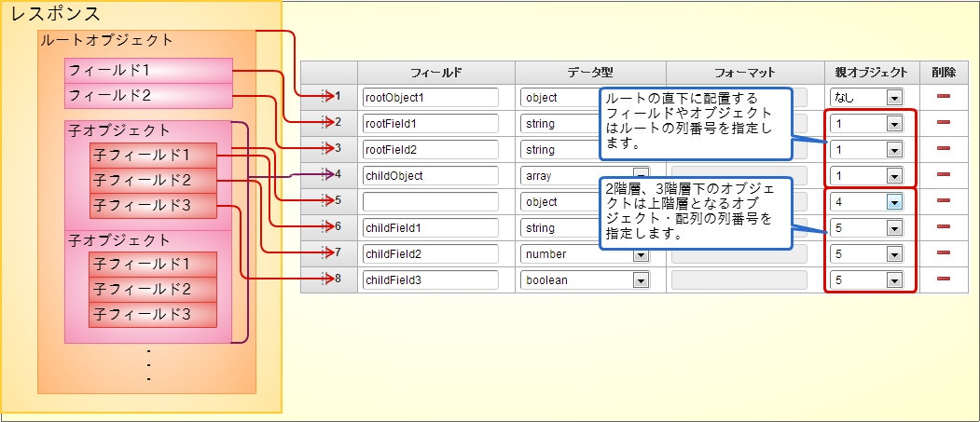Click the format input of childField3 row
This screenshot has width=980, height=422.
(738, 280)
